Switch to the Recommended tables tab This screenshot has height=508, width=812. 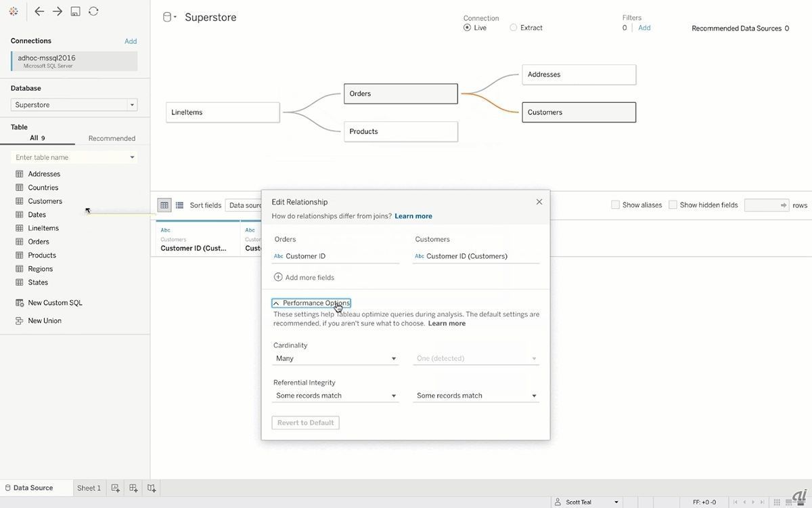[x=112, y=138]
